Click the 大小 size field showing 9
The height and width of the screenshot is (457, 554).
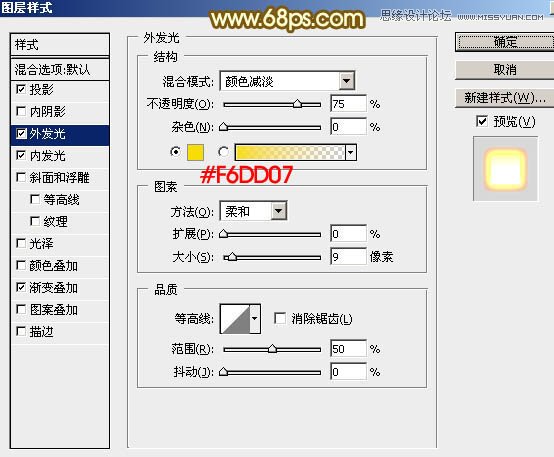(348, 257)
